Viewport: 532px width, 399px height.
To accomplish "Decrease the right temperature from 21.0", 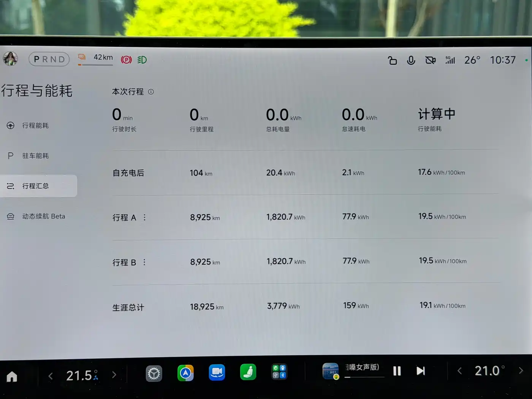I will 459,370.
